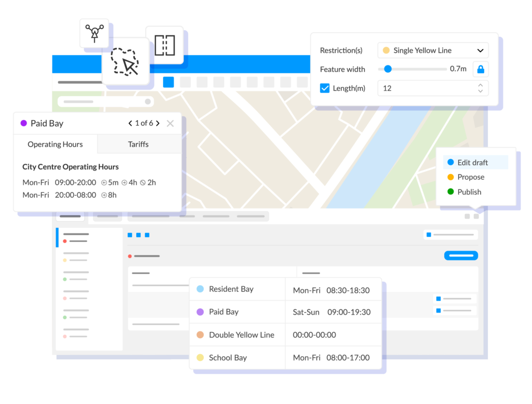532x404 pixels.
Task: Switch to the Tariffs tab
Action: click(x=138, y=145)
